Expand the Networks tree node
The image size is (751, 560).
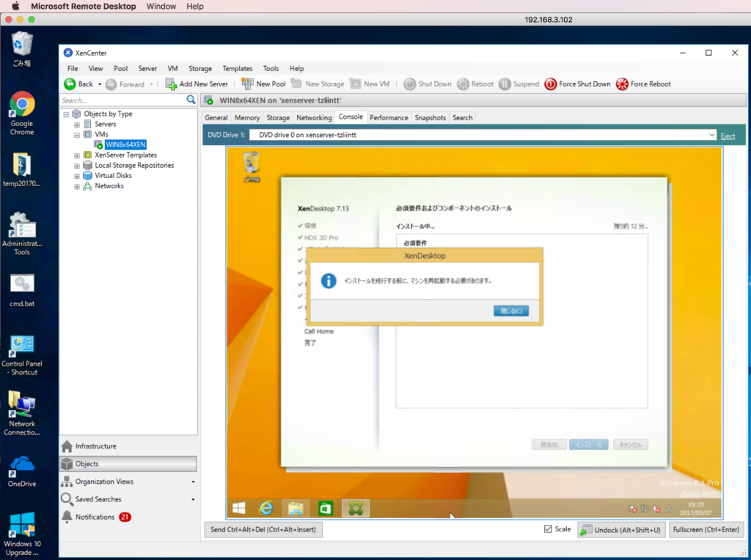pos(76,187)
